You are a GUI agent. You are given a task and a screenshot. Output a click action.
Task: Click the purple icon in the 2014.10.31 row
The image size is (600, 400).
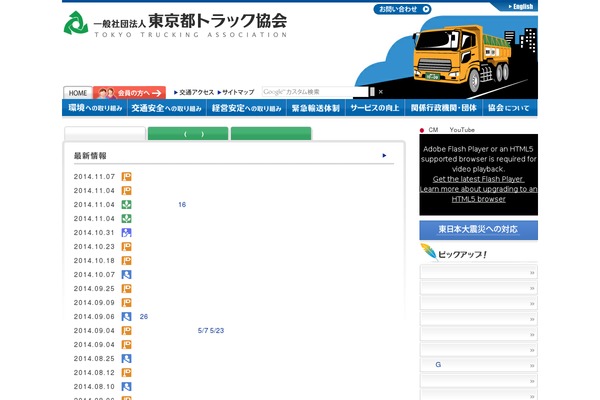(x=126, y=232)
